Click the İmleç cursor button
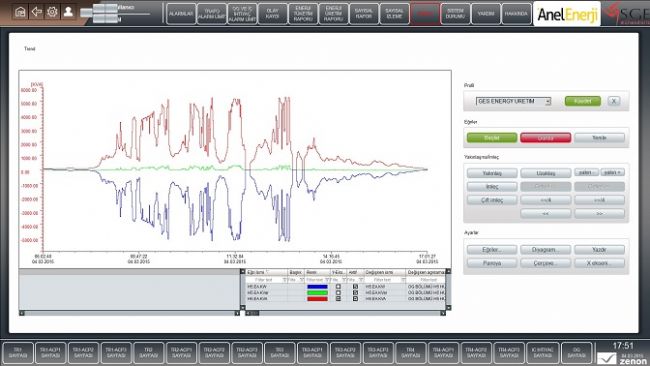This screenshot has height=366, width=650. click(x=492, y=187)
